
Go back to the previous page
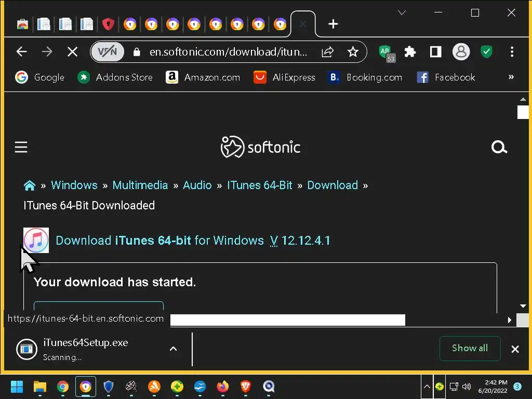tap(22, 51)
